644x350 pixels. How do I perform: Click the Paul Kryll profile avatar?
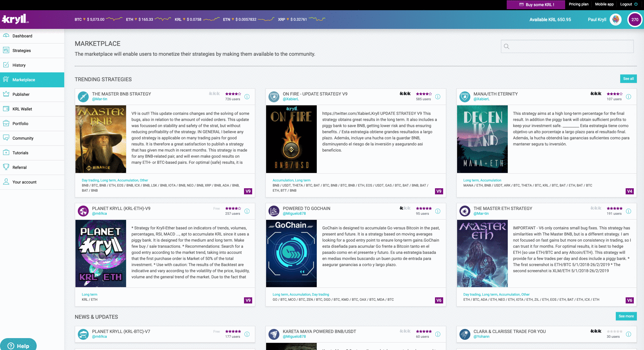pyautogui.click(x=616, y=19)
